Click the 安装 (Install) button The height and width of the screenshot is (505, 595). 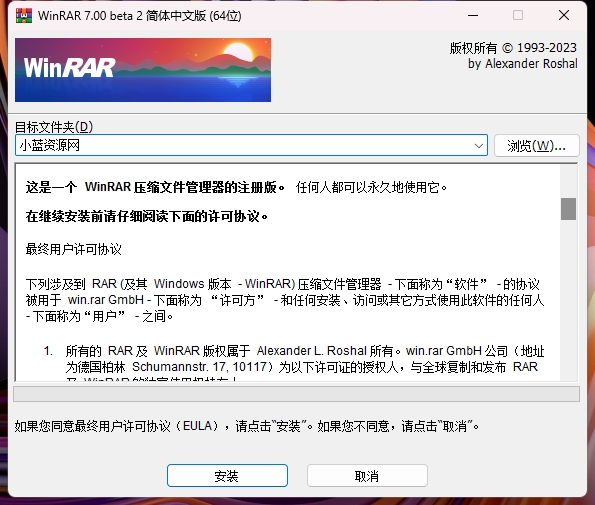point(227,475)
